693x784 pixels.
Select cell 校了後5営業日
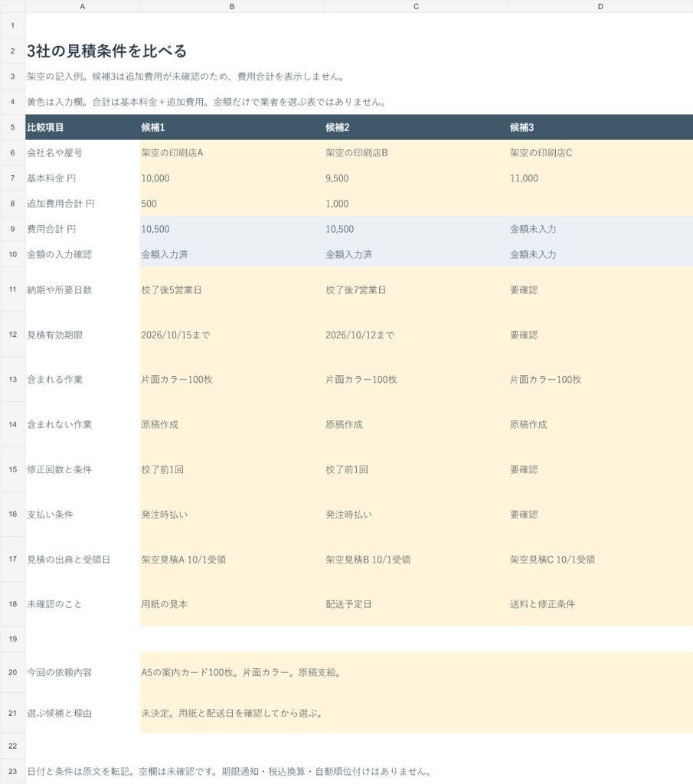232,290
